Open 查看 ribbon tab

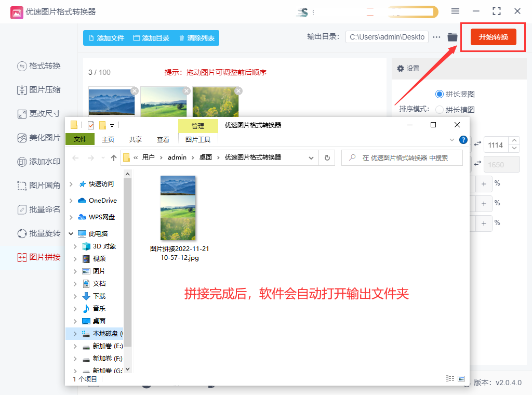[163, 139]
